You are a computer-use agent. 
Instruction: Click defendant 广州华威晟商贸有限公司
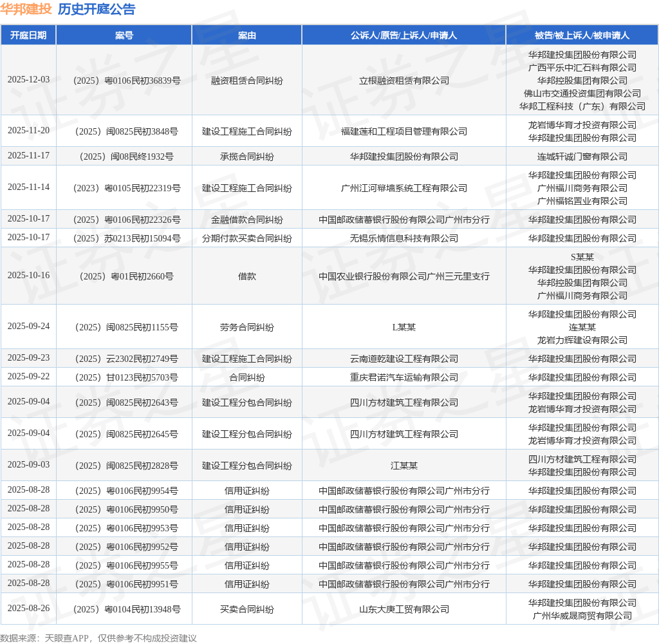pyautogui.click(x=582, y=616)
